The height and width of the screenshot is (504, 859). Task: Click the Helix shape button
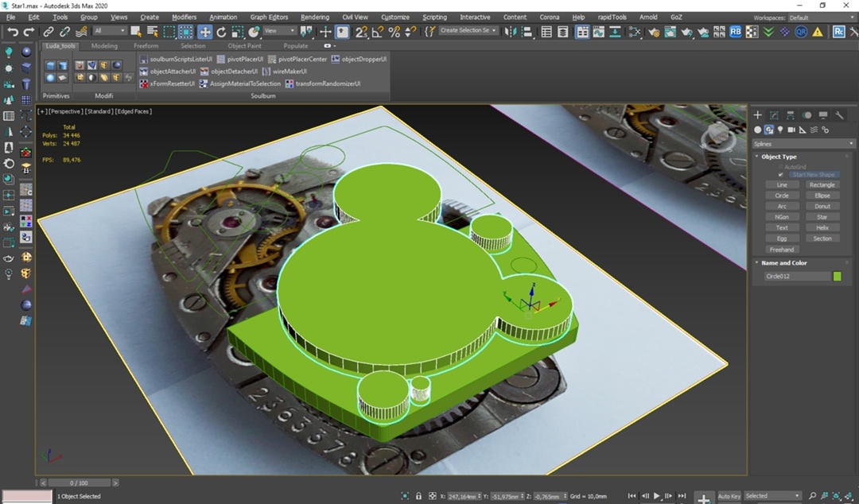[x=822, y=228]
